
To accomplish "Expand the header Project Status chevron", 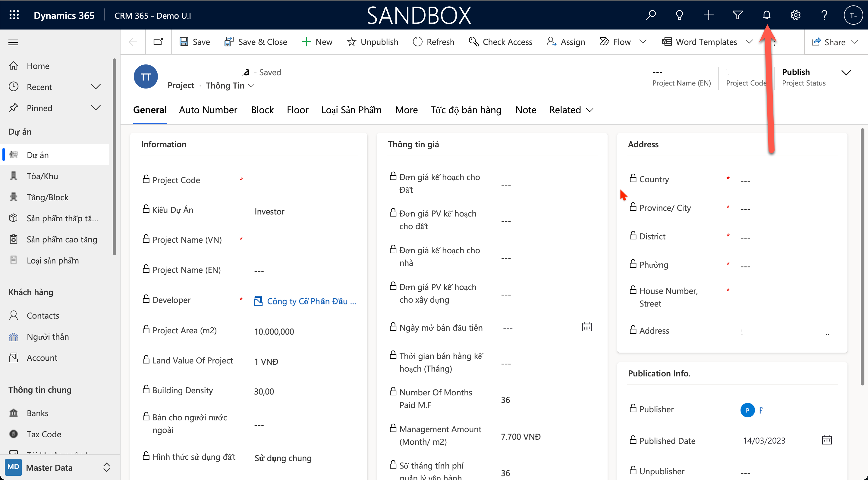I will click(846, 73).
